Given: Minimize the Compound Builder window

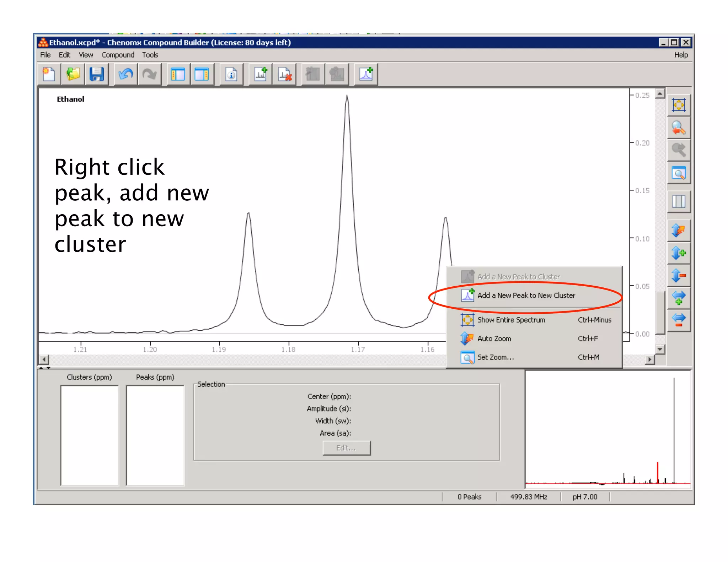Looking at the screenshot, I should click(663, 43).
